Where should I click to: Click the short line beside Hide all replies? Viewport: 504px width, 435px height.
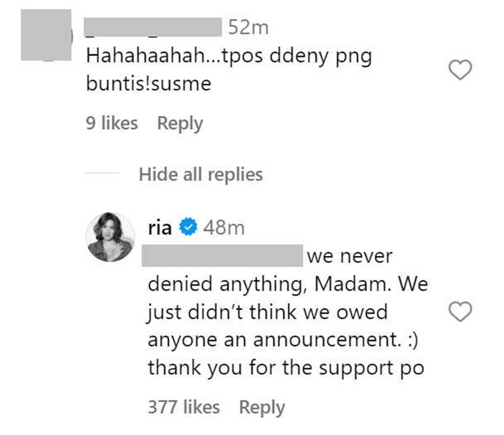pyautogui.click(x=103, y=174)
